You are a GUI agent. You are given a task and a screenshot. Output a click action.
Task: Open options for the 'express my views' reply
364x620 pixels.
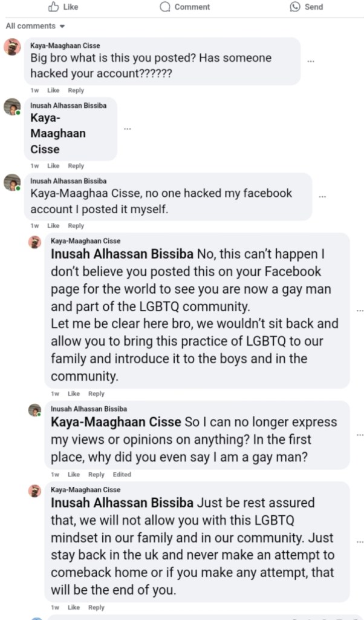tap(360, 435)
